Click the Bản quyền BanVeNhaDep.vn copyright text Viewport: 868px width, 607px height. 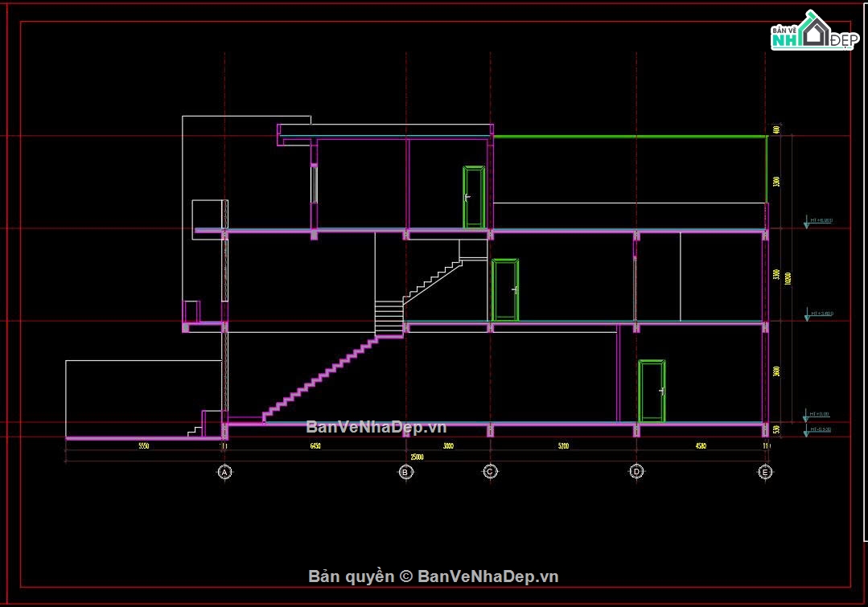click(x=433, y=576)
